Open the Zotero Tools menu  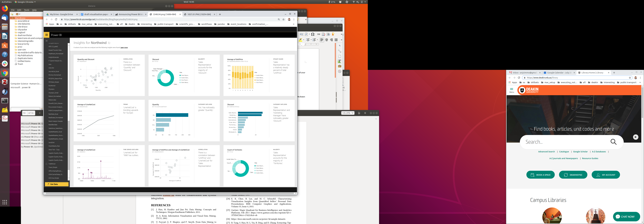26,10
